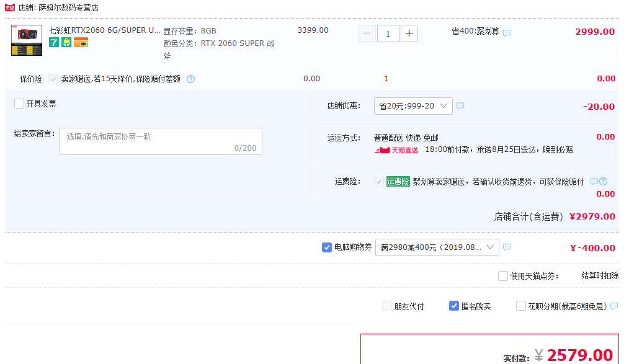The image size is (629, 364).
Task: Uncheck the 电脑购物券 coupon checkbox
Action: point(326,247)
